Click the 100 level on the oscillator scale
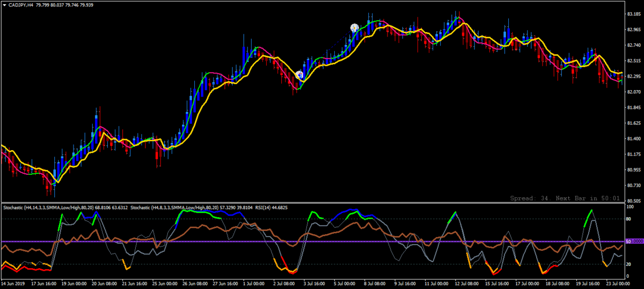This screenshot has height=289, width=644. pyautogui.click(x=630, y=207)
